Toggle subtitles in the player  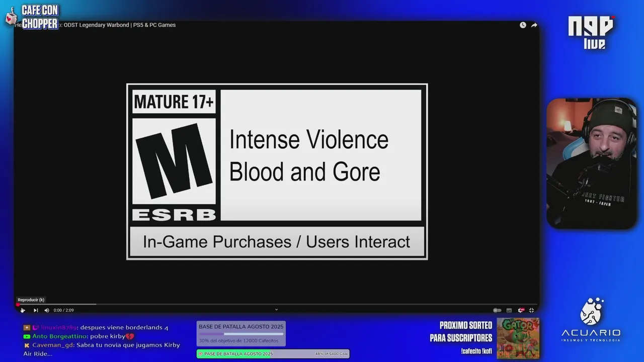(509, 310)
